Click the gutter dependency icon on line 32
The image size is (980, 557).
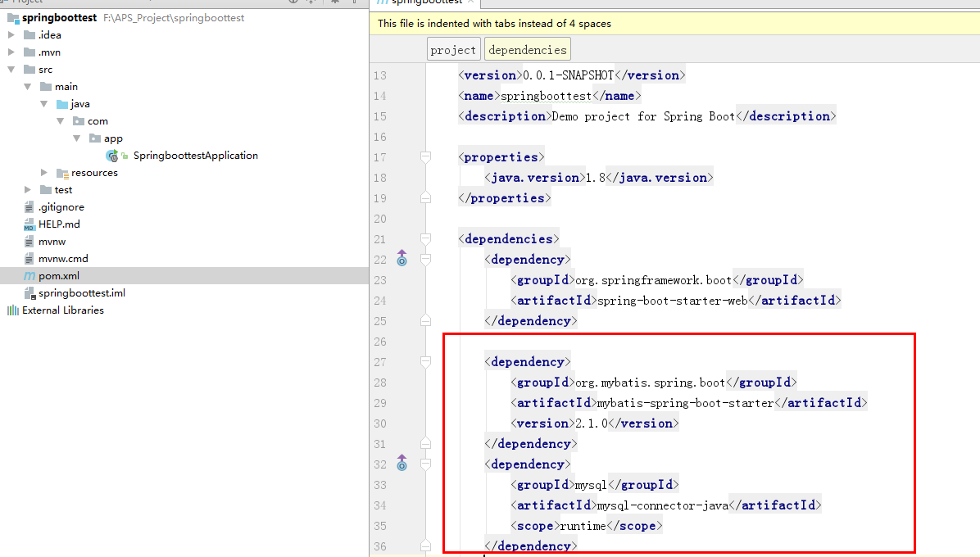coord(402,464)
